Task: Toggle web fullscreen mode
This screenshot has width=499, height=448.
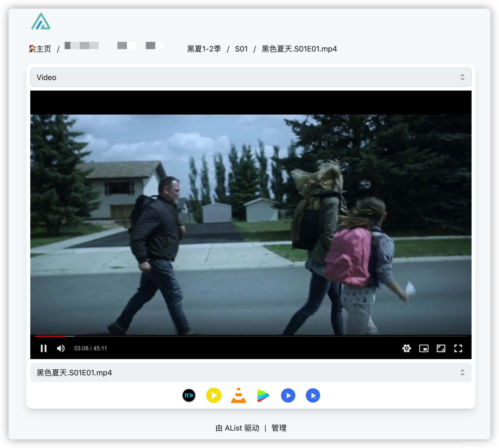Action: 441,348
